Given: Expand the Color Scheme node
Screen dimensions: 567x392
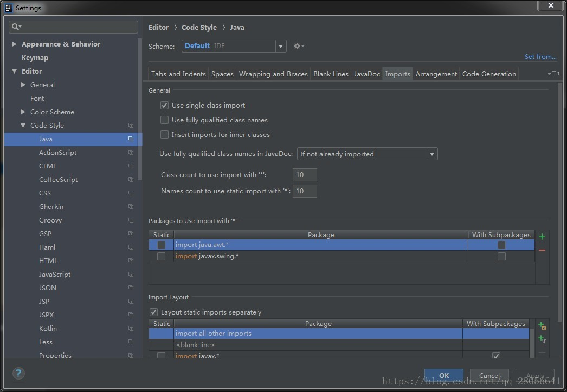Looking at the screenshot, I should (x=23, y=112).
